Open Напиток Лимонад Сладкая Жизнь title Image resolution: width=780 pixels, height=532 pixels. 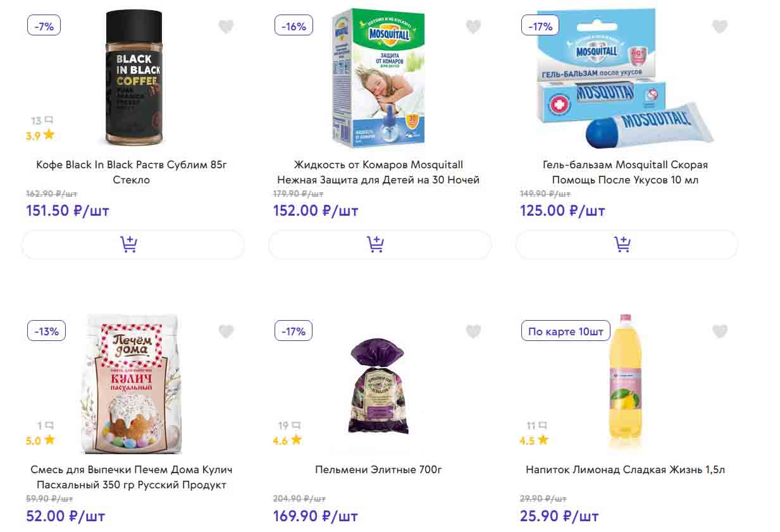625,470
